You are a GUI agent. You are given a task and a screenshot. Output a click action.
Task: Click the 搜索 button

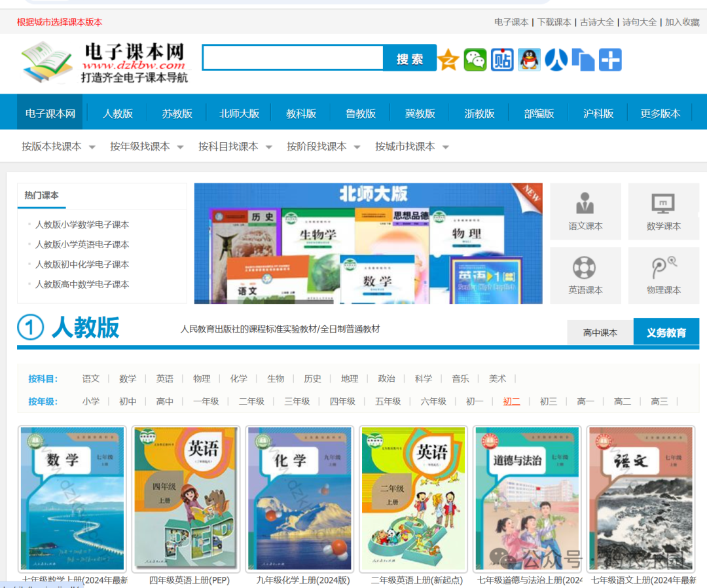point(410,58)
